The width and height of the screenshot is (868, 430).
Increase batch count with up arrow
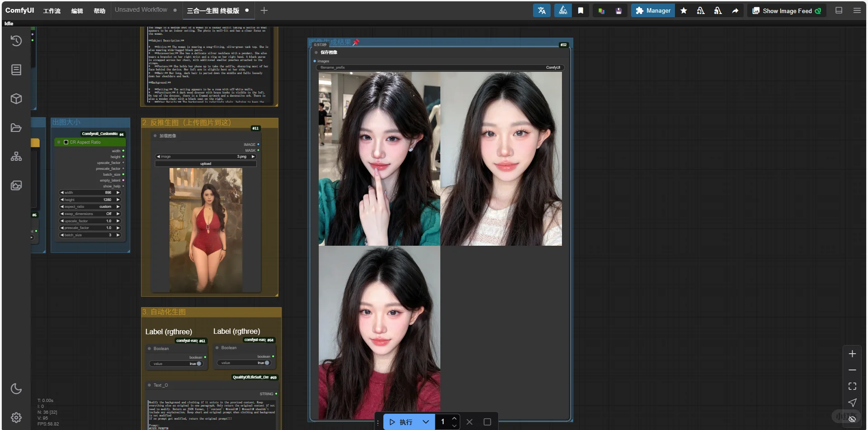(454, 418)
